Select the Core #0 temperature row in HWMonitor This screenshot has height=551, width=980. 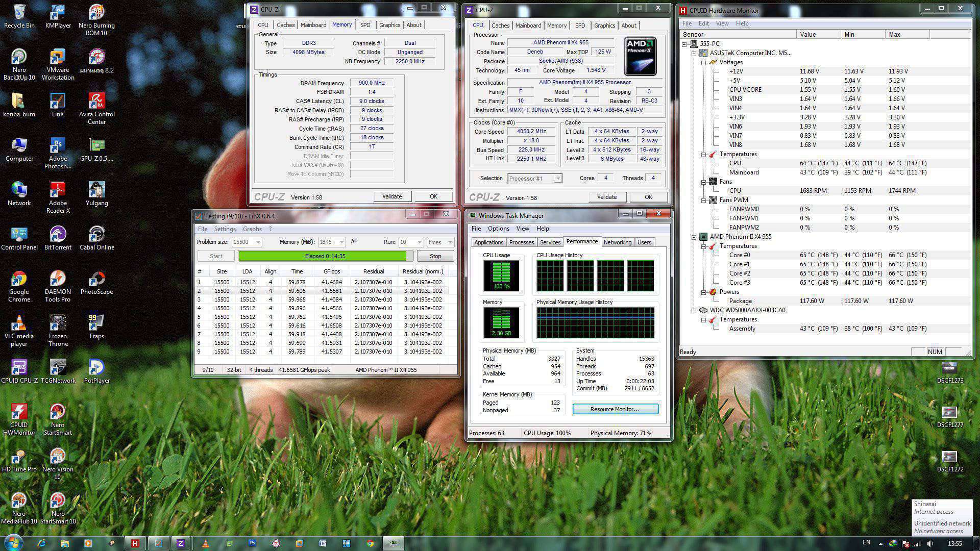[x=824, y=255]
